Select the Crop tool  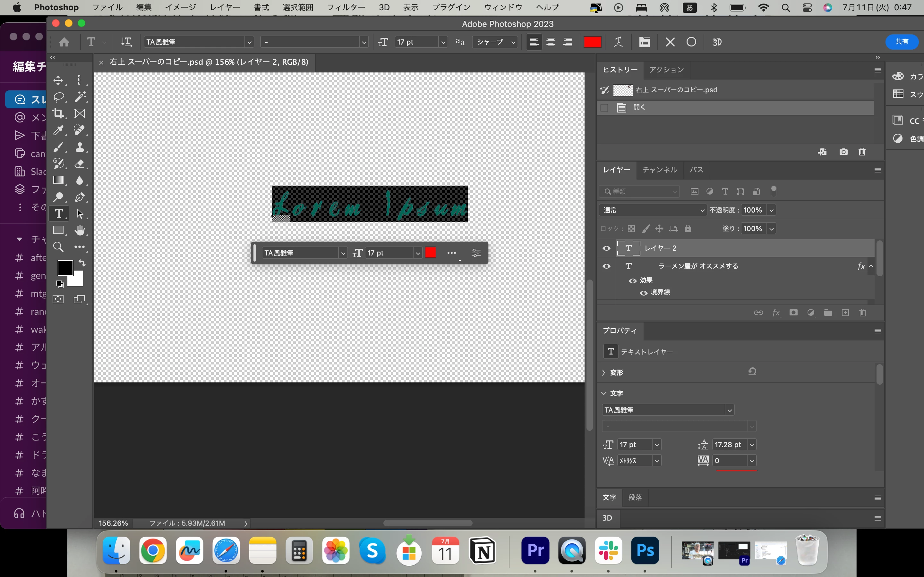[58, 113]
